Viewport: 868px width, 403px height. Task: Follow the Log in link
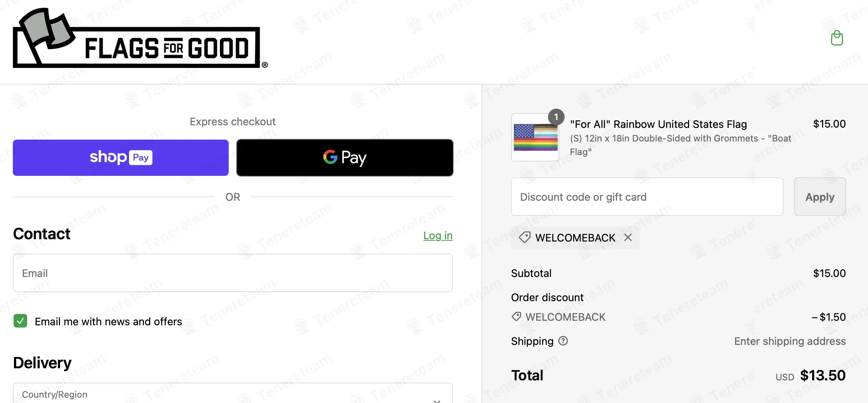pyautogui.click(x=438, y=235)
